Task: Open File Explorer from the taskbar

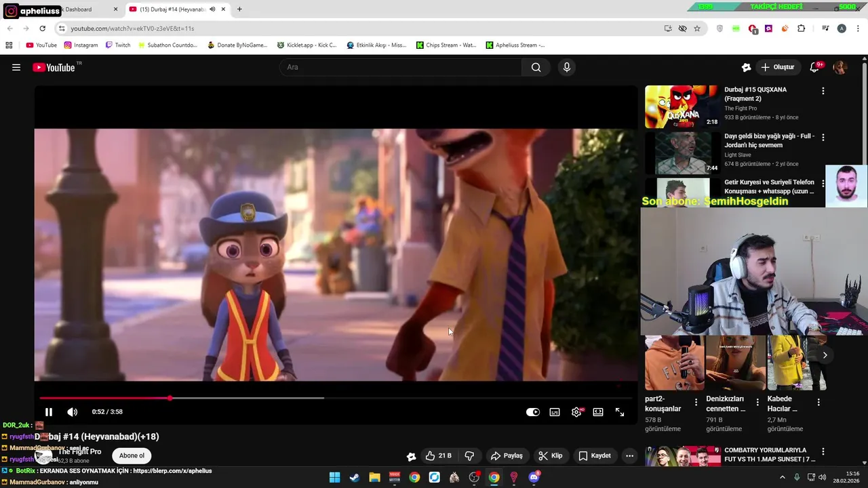Action: click(x=374, y=477)
